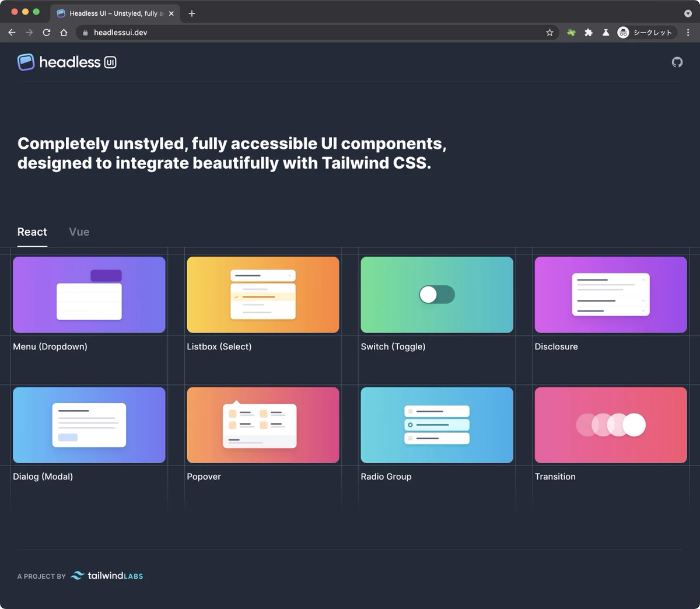Click the Popover text link

204,477
